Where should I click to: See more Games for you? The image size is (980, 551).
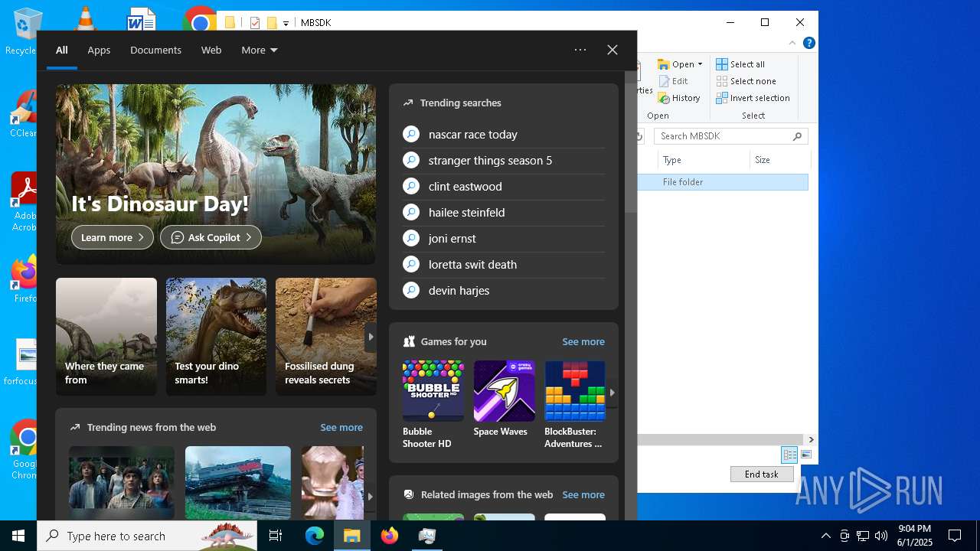(583, 342)
